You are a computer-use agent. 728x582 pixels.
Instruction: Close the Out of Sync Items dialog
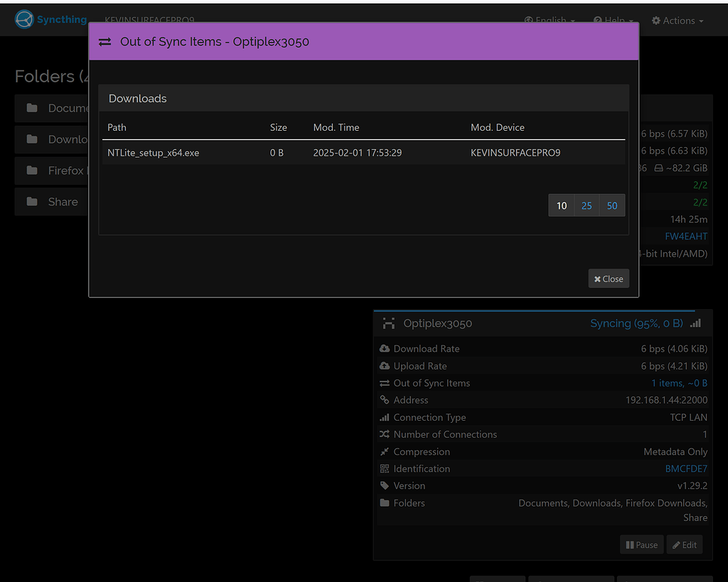[x=608, y=278]
